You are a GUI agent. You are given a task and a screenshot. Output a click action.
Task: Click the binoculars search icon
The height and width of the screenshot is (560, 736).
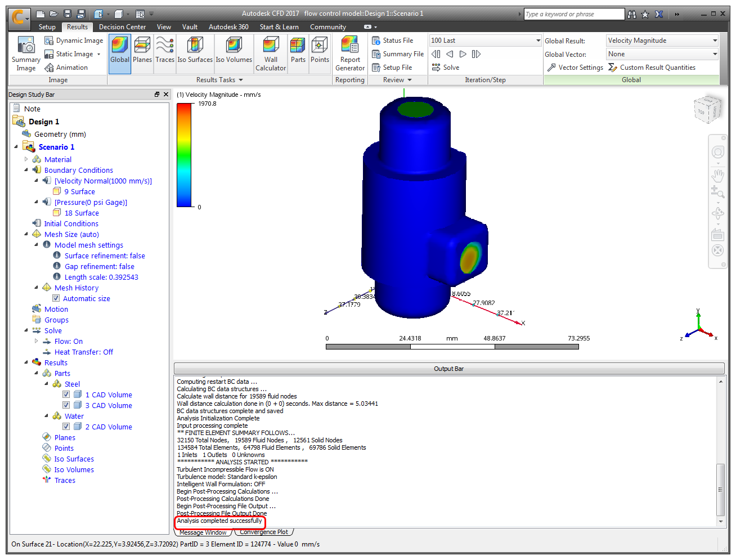tap(632, 14)
